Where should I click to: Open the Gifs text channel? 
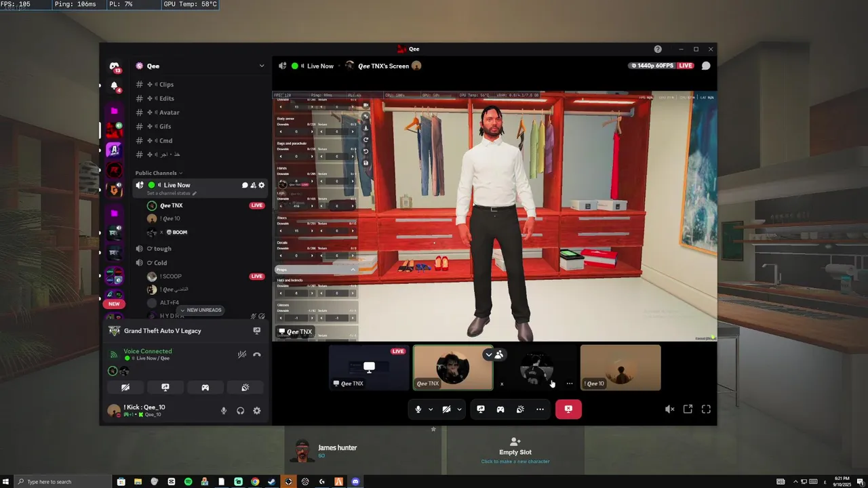(x=201, y=127)
